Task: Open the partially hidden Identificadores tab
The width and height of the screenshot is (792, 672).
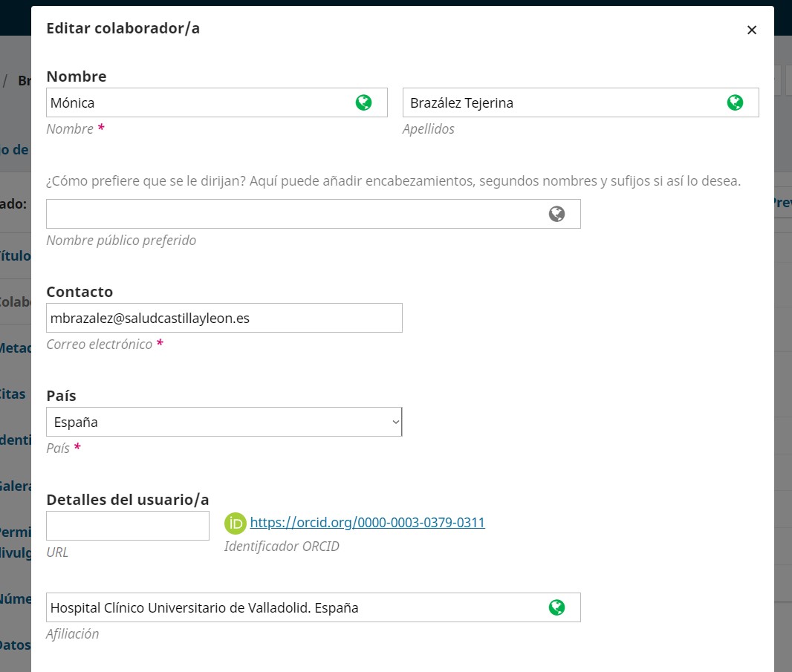Action: point(15,440)
